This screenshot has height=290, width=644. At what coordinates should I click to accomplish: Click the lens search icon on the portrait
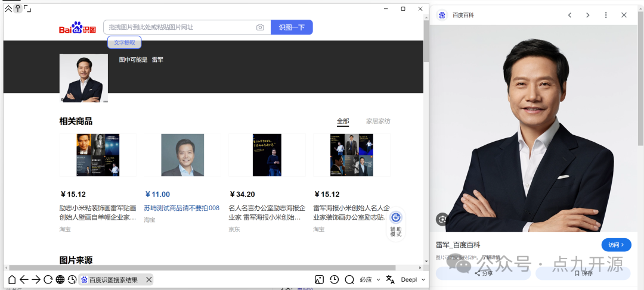click(442, 220)
